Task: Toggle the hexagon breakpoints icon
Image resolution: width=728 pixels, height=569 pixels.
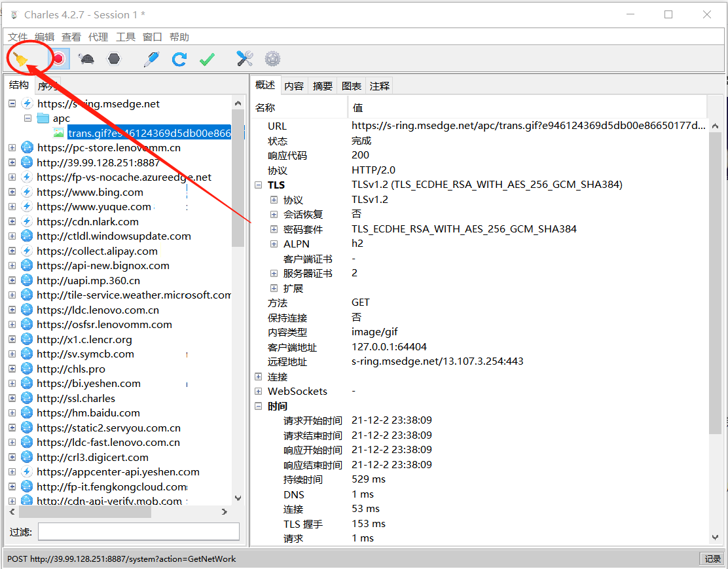Action: point(114,58)
